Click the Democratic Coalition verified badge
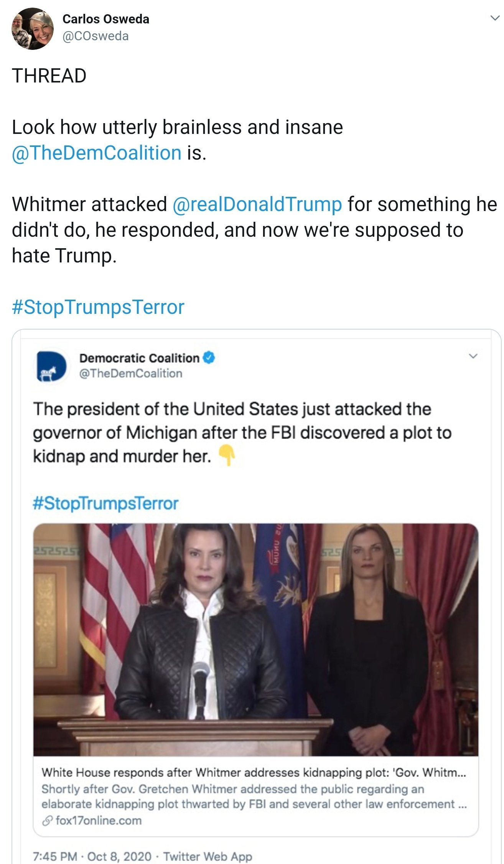The image size is (504, 864). tap(209, 358)
